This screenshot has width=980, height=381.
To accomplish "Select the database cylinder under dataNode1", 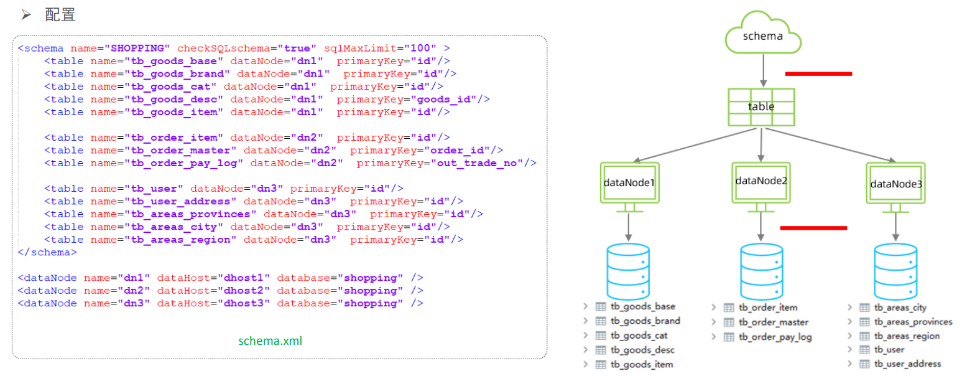I will [x=628, y=271].
